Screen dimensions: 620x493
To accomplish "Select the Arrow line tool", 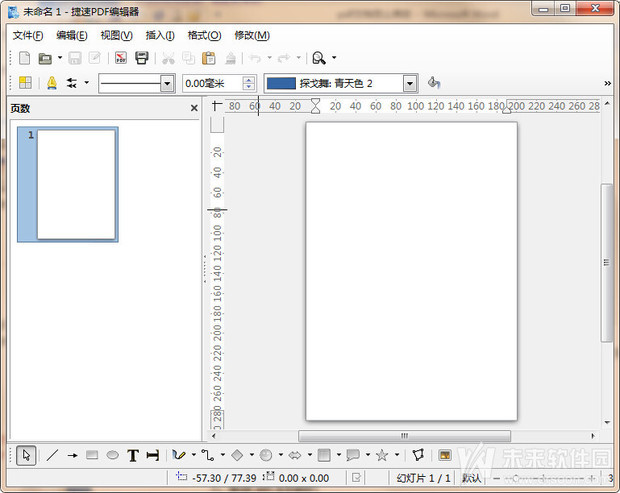I will point(72,455).
